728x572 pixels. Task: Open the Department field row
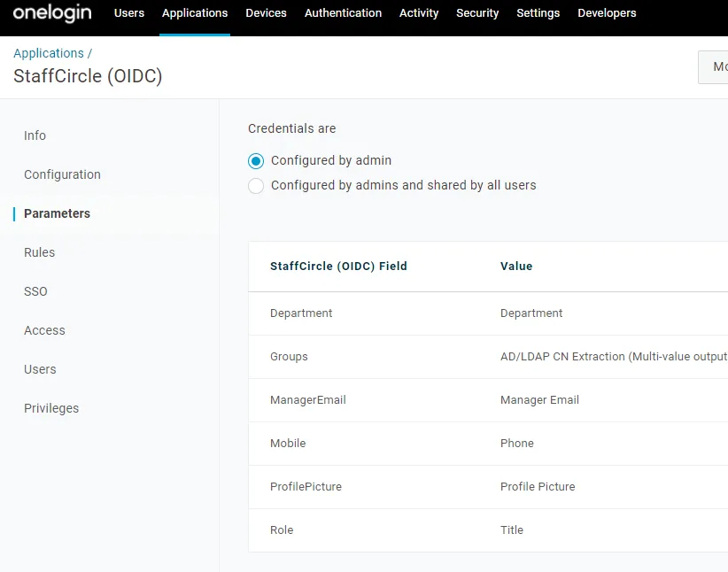tap(488, 313)
